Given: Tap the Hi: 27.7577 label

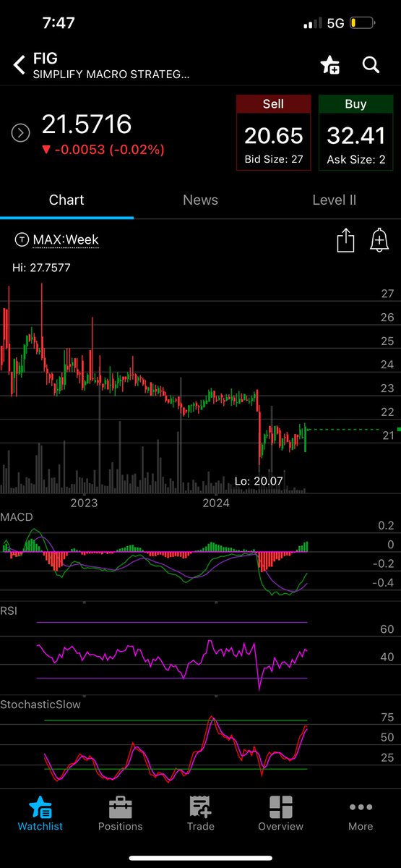Looking at the screenshot, I should tap(41, 268).
